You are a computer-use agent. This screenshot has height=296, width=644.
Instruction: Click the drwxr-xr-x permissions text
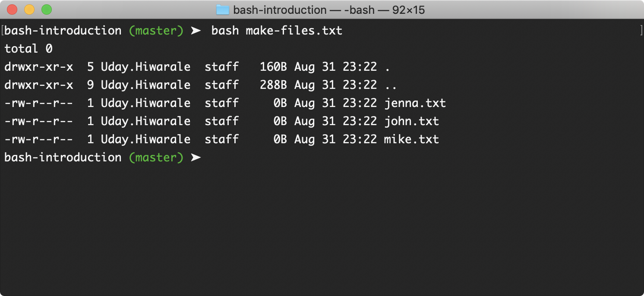click(x=39, y=66)
